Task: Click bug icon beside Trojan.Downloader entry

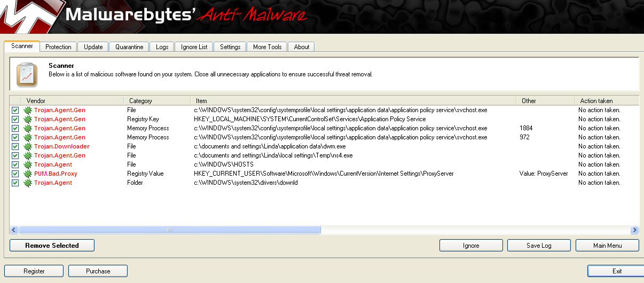Action: point(28,146)
